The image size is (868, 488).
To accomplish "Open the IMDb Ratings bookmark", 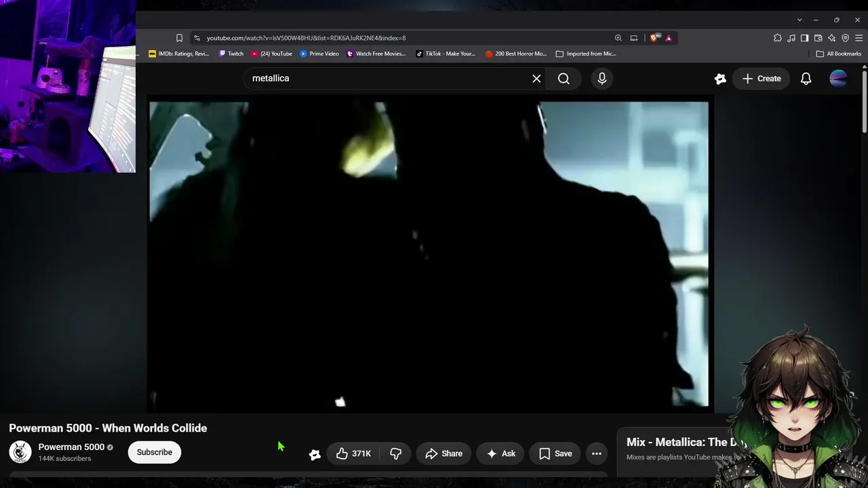I will click(179, 54).
